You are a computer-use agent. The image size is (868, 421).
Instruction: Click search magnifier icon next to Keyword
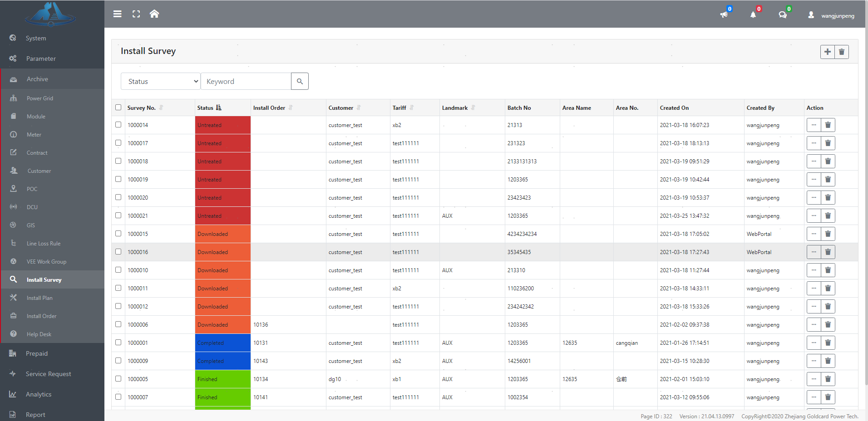click(x=300, y=81)
